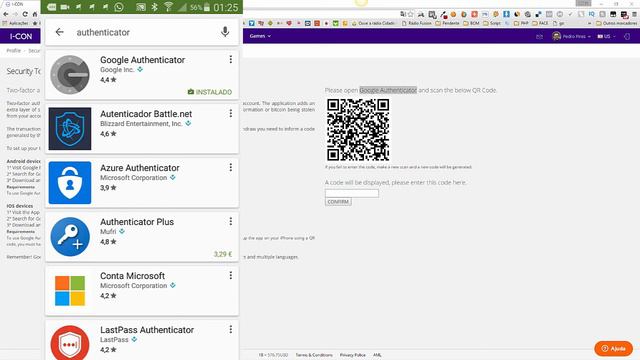
Task: Open the Azure Authenticator padlock icon
Action: (70, 182)
